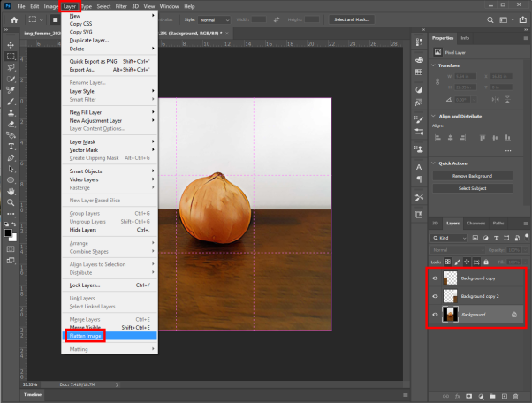The image size is (532, 403).
Task: Open the Style Normal dropdown
Action: [215, 20]
